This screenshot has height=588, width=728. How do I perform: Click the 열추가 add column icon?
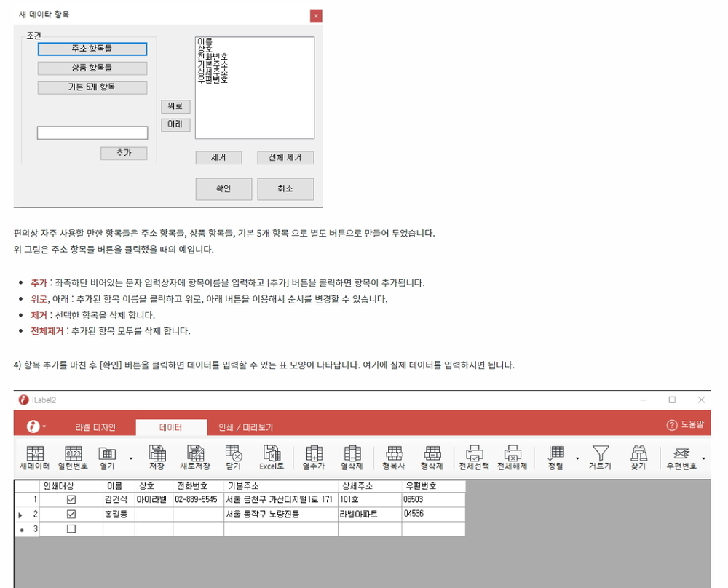pos(314,457)
